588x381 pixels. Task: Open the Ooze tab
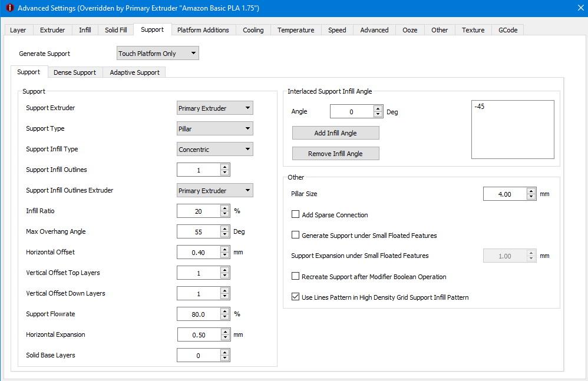click(x=410, y=30)
